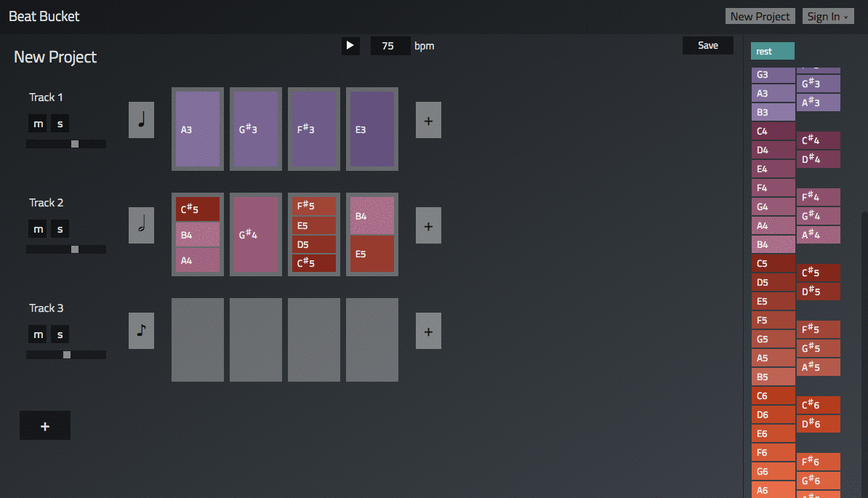Image resolution: width=868 pixels, height=498 pixels.
Task: Mute Track 1
Action: [x=38, y=124]
